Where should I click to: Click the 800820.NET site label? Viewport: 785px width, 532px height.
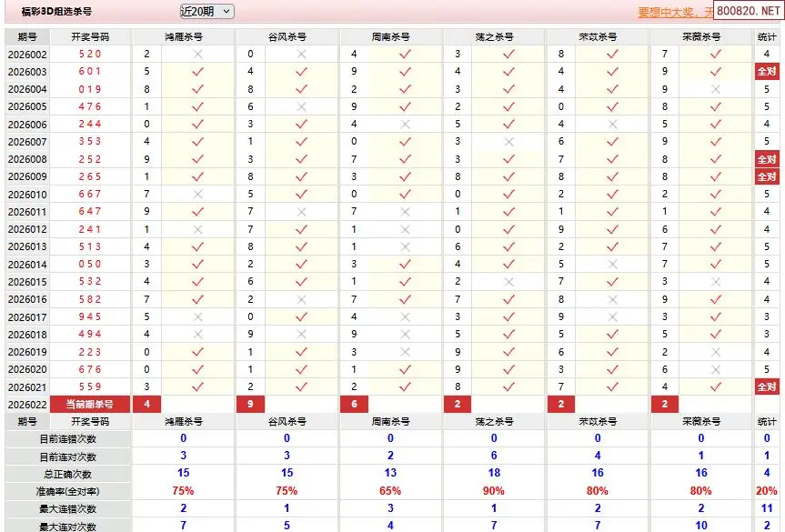(747, 11)
